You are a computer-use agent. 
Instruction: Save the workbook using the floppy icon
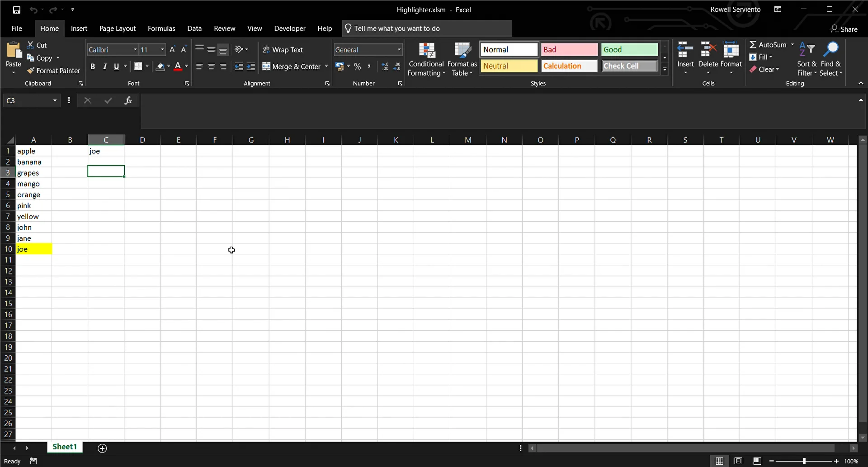tap(17, 10)
